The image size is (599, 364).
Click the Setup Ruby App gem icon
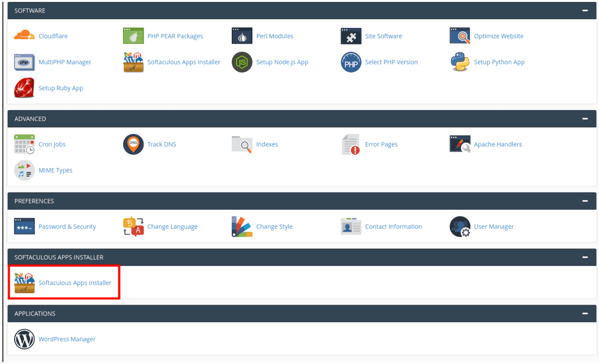[25, 88]
